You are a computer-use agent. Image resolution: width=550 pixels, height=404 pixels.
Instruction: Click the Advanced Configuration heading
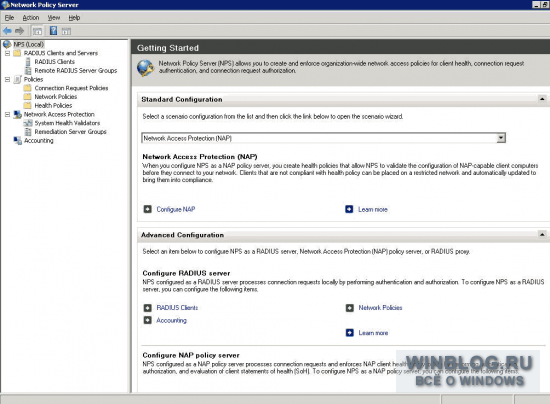click(182, 235)
